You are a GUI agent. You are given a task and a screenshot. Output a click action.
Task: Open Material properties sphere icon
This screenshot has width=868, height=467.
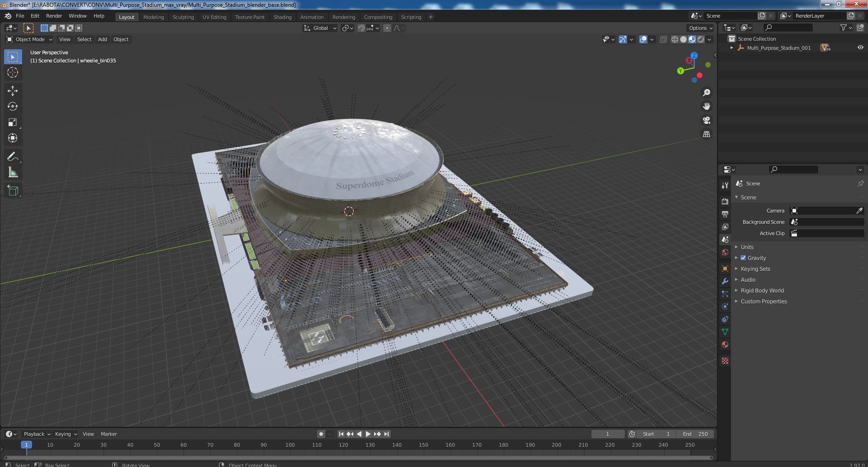[x=725, y=344]
